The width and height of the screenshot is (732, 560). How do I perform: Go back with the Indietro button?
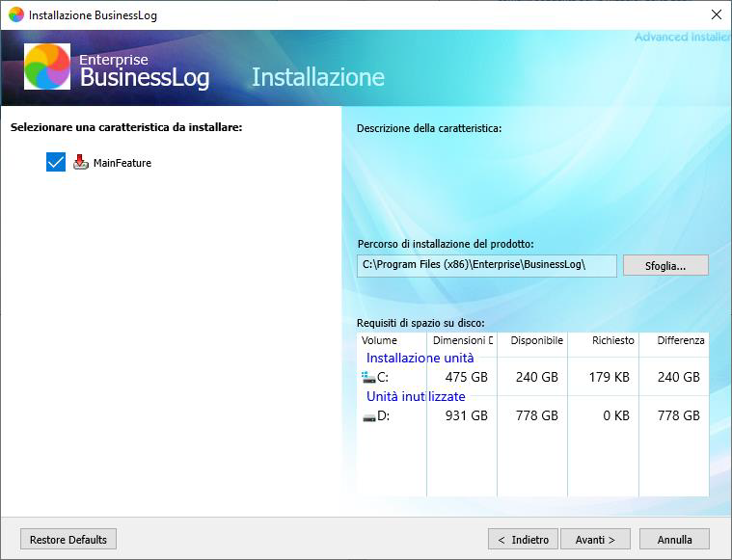[523, 540]
